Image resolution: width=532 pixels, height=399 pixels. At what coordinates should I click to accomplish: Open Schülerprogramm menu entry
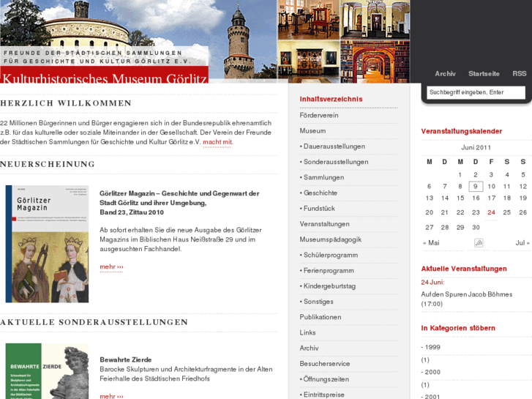[x=331, y=255]
